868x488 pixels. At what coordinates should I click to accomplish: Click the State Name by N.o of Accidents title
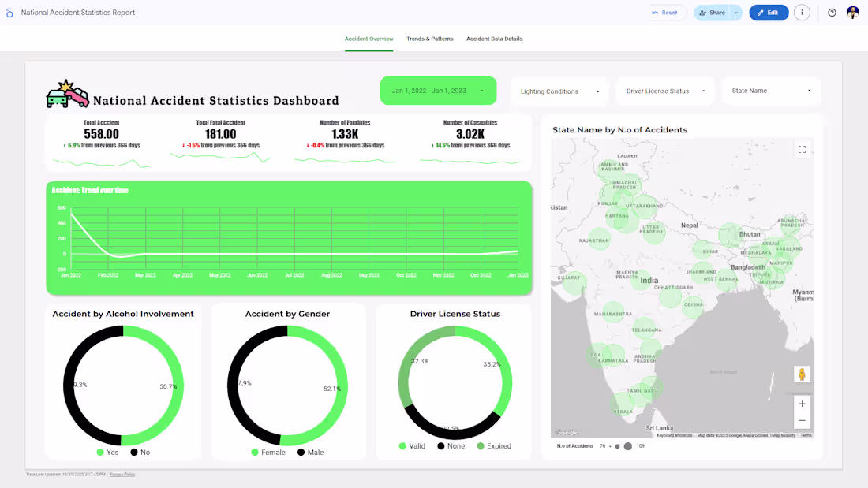click(619, 130)
